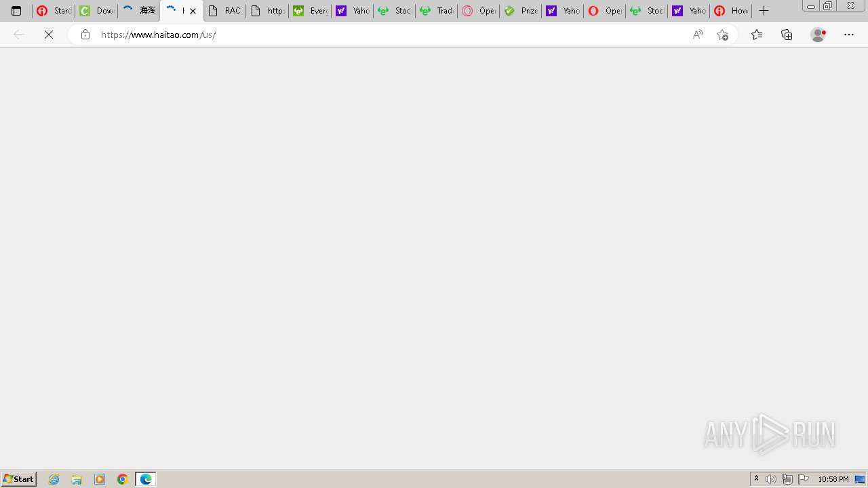This screenshot has width=868, height=488.
Task: Launch Internet Explorer from taskbar
Action: [54, 479]
